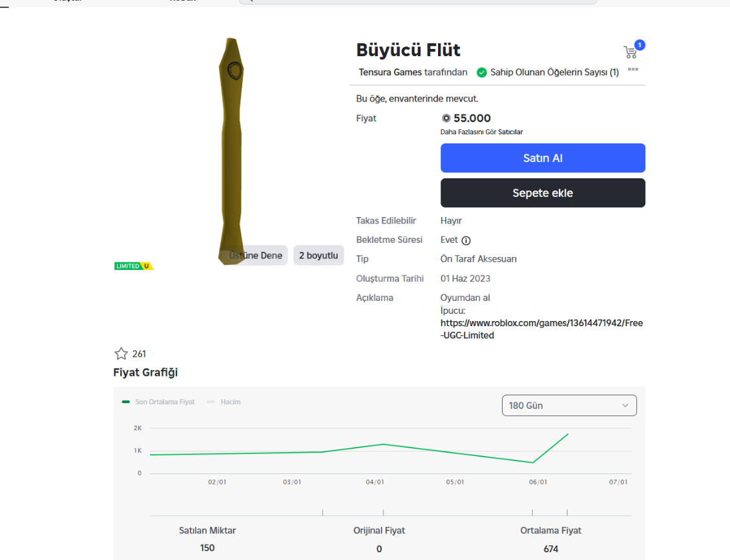Click the price chart peak near 06/01
Image resolution: width=730 pixels, height=560 pixels.
point(568,434)
